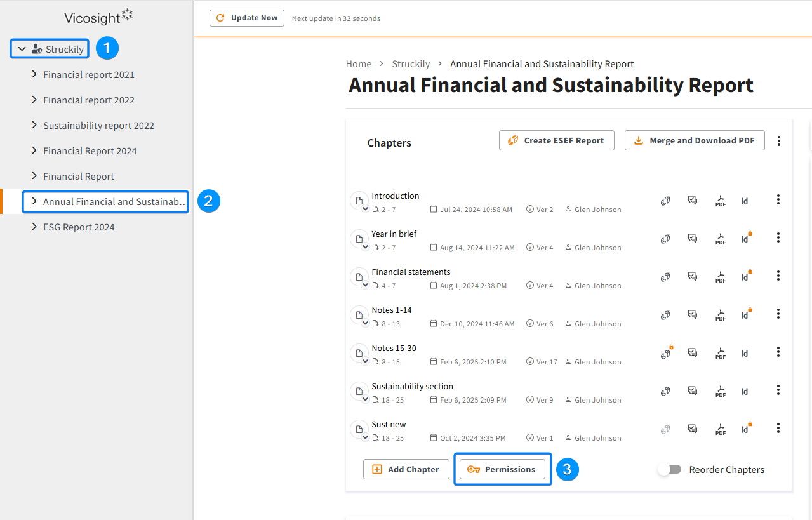Toggle the Reorder Chapters switch
The width and height of the screenshot is (812, 520).
click(670, 469)
